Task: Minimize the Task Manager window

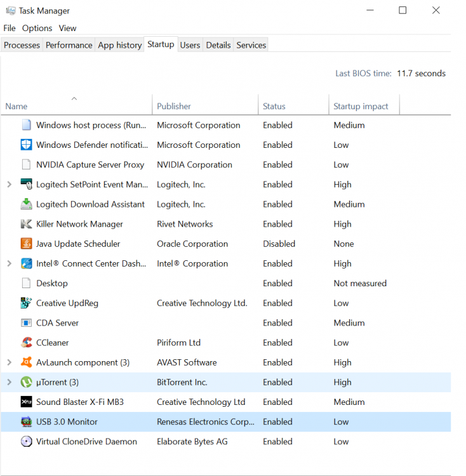Action: 369,10
